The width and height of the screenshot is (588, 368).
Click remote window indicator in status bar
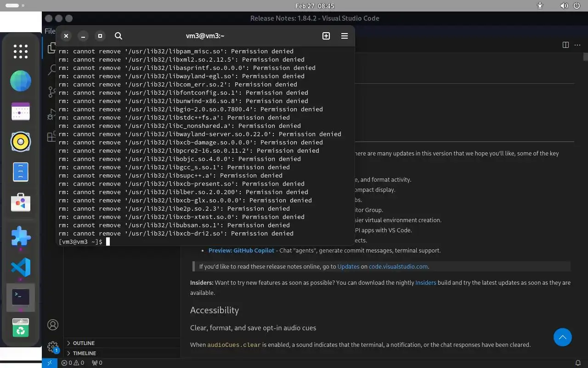click(x=50, y=363)
